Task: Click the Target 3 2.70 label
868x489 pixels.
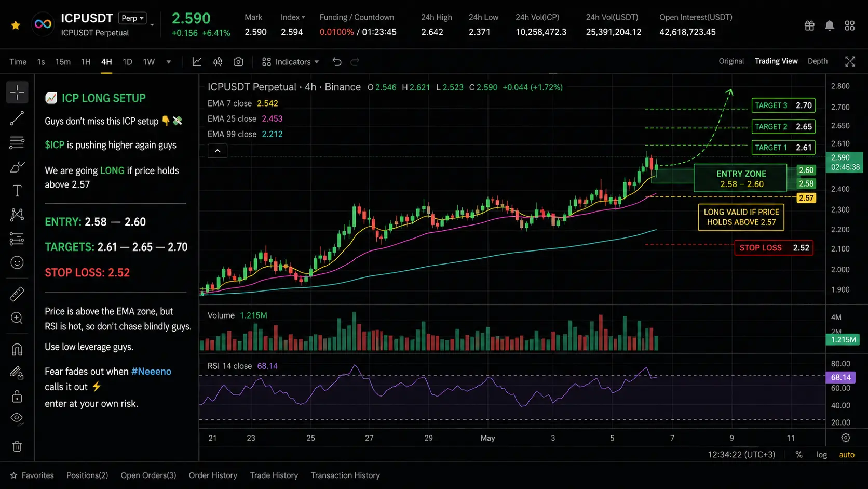Action: (783, 105)
